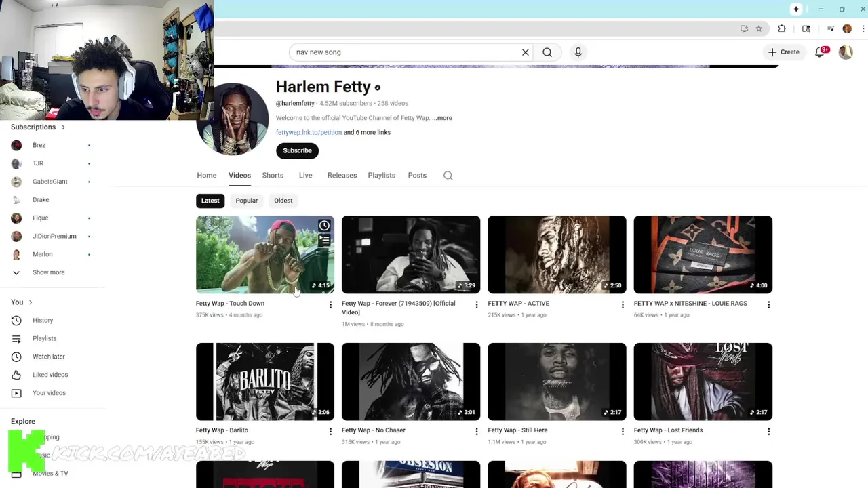The width and height of the screenshot is (868, 488).
Task: Open the JiDionPremium subscription channel
Action: point(53,236)
